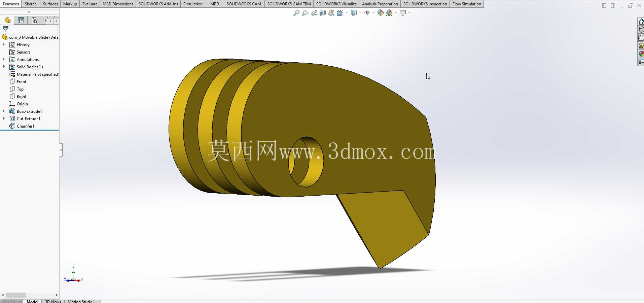Open the Hide/Show Items dropdown arrow
The height and width of the screenshot is (303, 644).
[x=373, y=13]
